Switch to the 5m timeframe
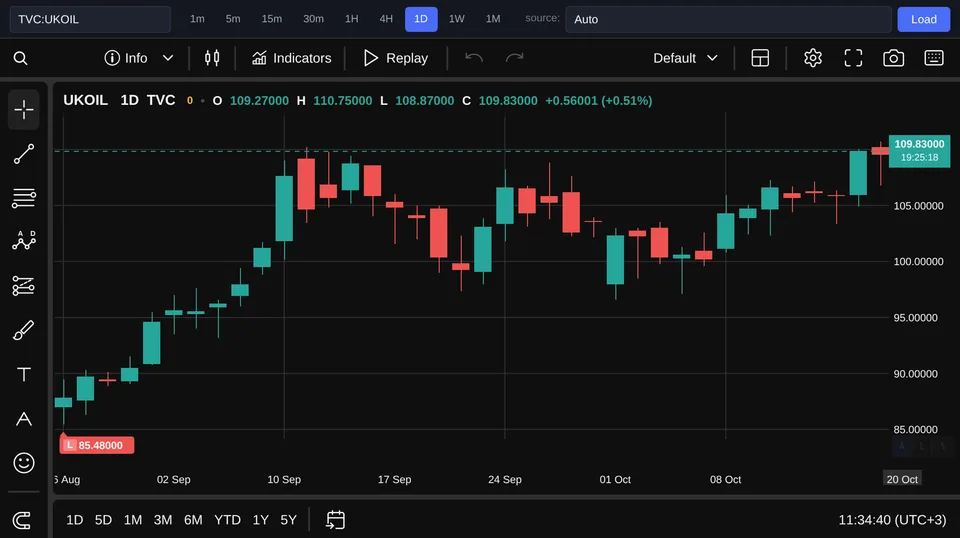Viewport: 960px width, 538px height. [x=233, y=19]
